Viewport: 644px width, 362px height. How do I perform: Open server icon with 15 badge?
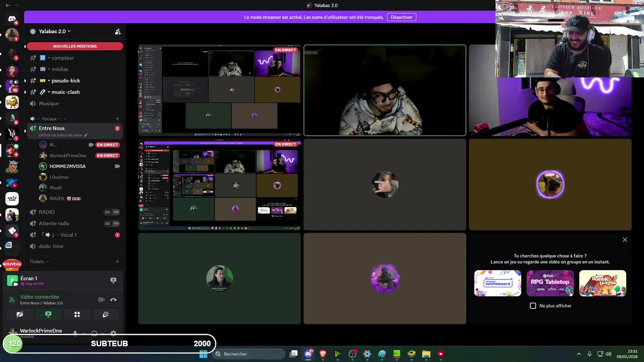point(12,86)
